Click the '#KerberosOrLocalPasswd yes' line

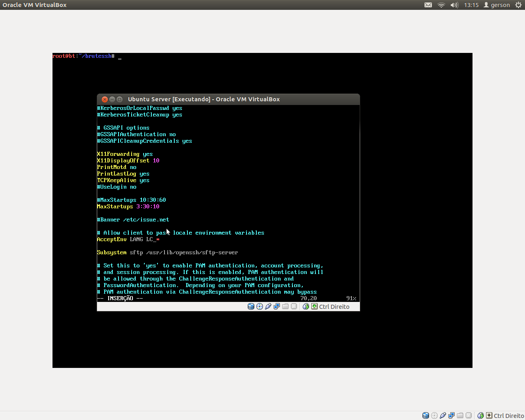[x=139, y=108]
